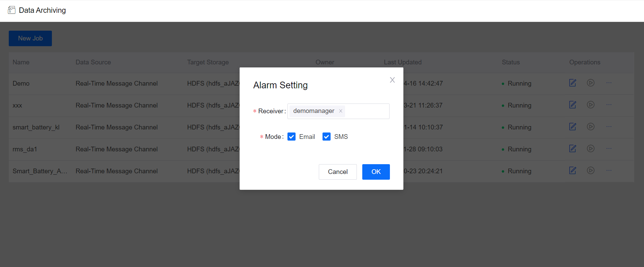Open more options for rms_da1
The image size is (644, 267).
coord(609,148)
